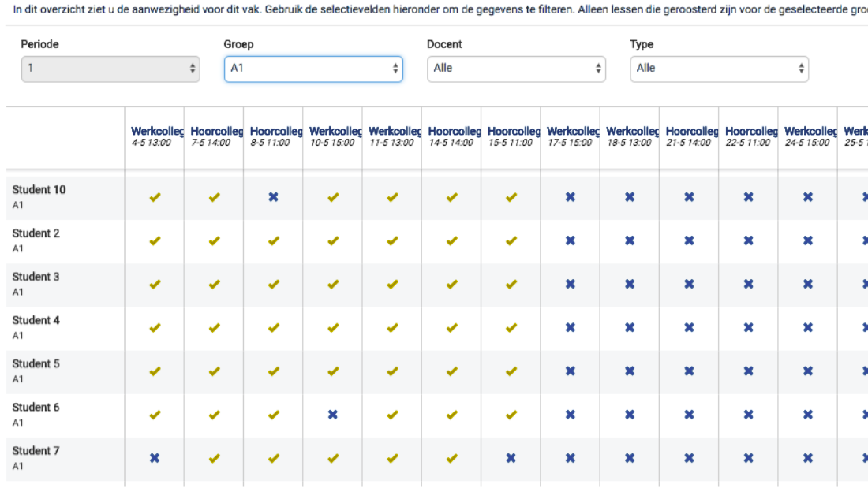Click Student 3's cross for 21-5 14:00
The width and height of the screenshot is (868, 488).
coord(689,285)
